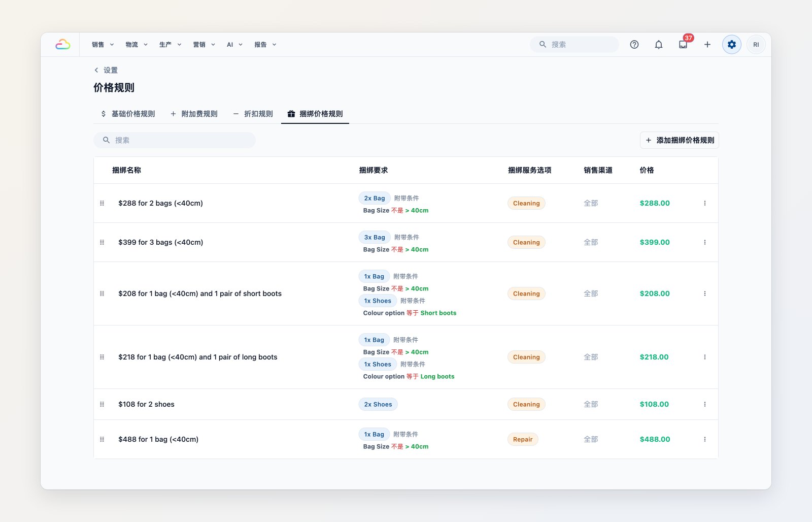The image size is (812, 522).
Task: Open the help question mark icon
Action: coord(634,45)
